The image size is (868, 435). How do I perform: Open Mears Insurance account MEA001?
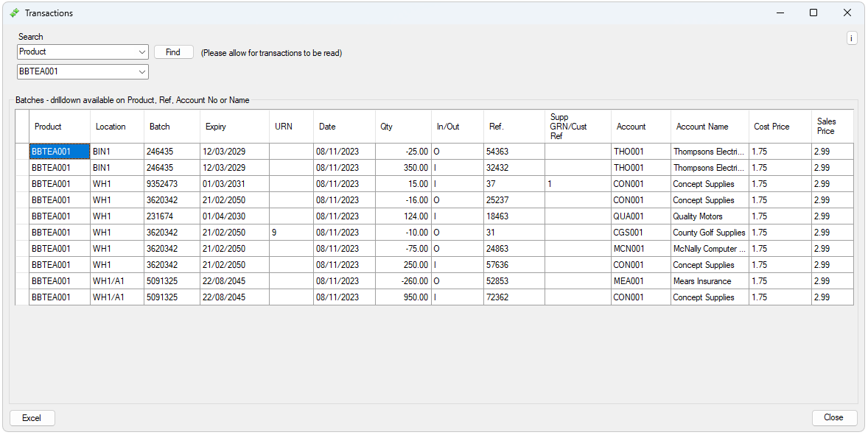629,281
